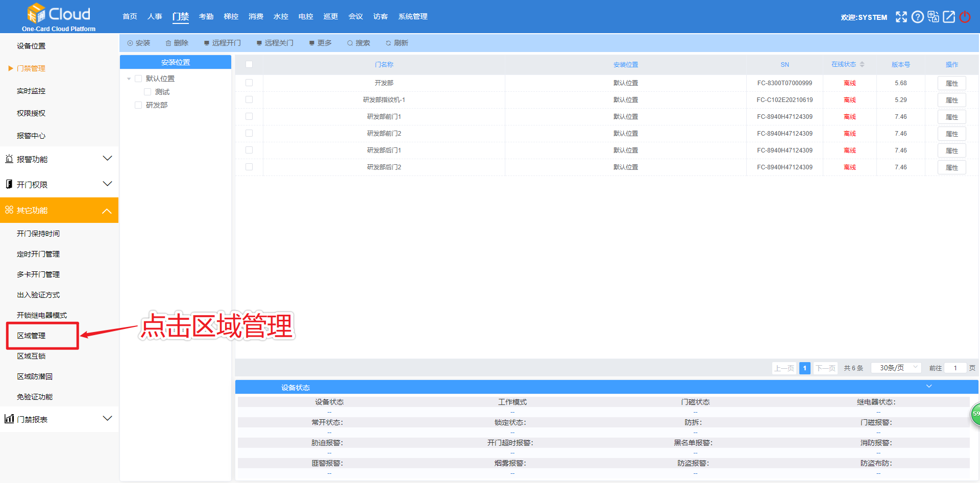The image size is (980, 483).
Task: Click the red power logout icon
Action: coord(965,17)
